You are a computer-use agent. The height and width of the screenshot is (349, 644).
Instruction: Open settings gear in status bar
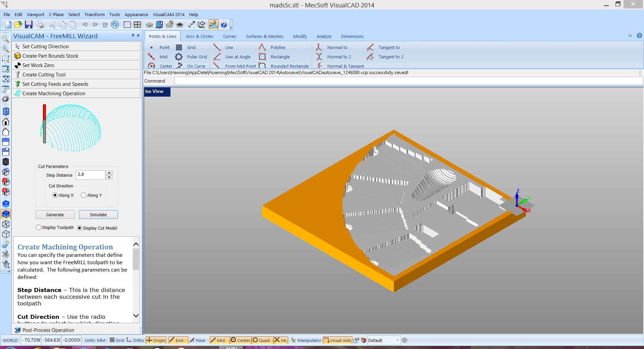coord(405,340)
